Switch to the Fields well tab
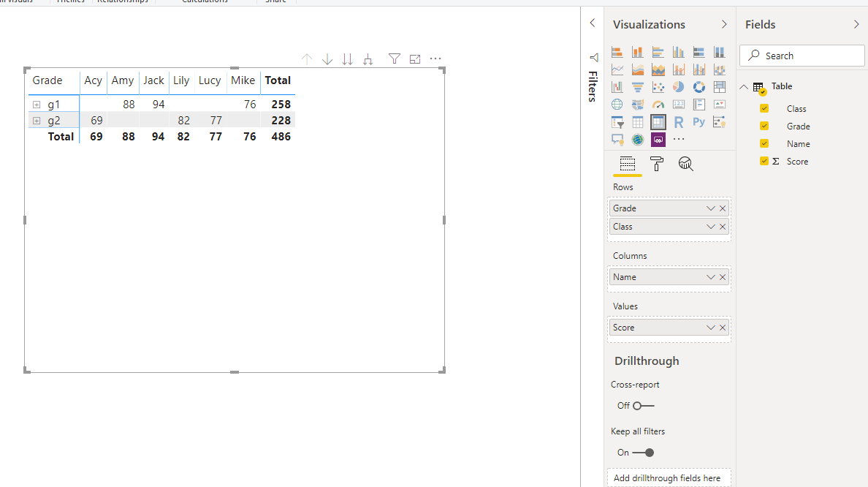The width and height of the screenshot is (868, 487). click(x=627, y=164)
